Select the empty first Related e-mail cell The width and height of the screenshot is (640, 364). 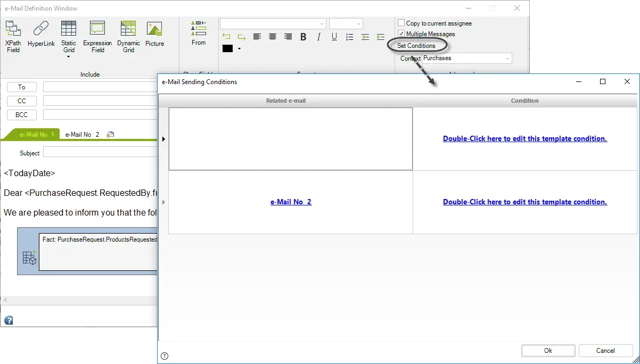coord(291,139)
